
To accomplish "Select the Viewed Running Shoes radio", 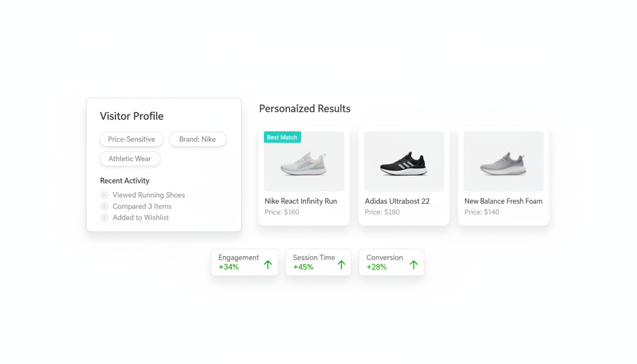I will coord(104,195).
